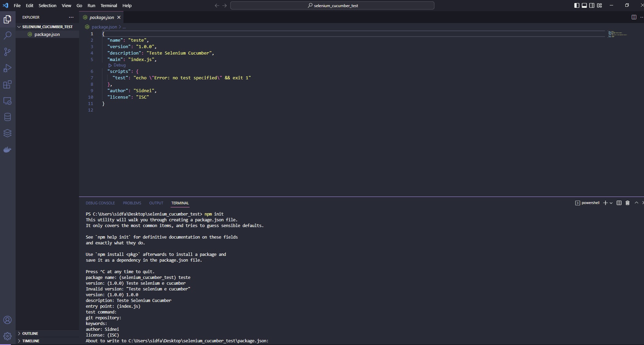Toggle the bottom panel layout button
Viewport: 644px width, 345px height.
tap(584, 5)
